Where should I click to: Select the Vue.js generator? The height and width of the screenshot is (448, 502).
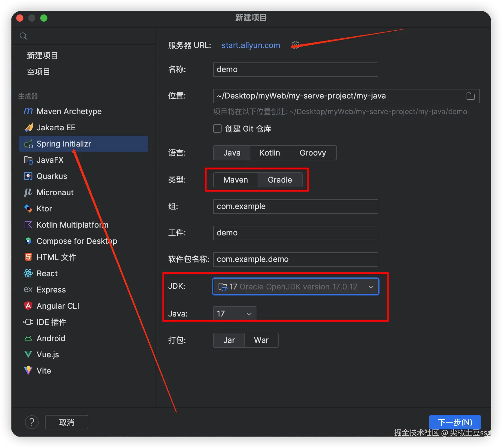[x=83, y=355]
